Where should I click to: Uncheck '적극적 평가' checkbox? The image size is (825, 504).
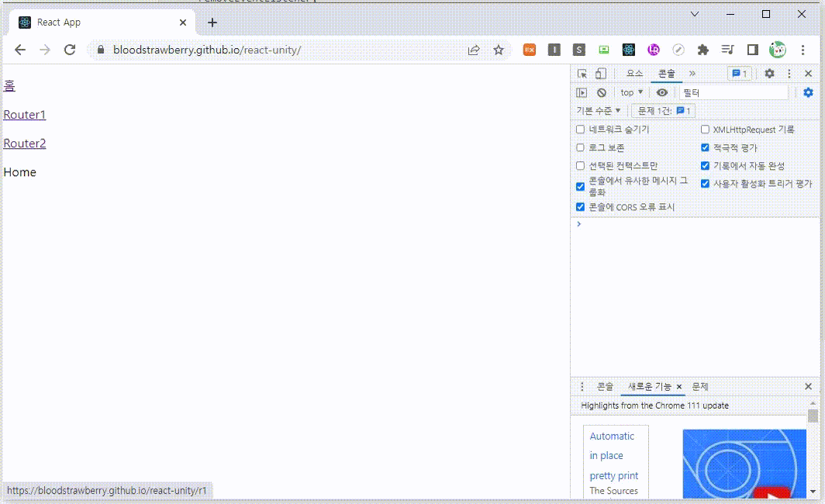[x=705, y=148]
